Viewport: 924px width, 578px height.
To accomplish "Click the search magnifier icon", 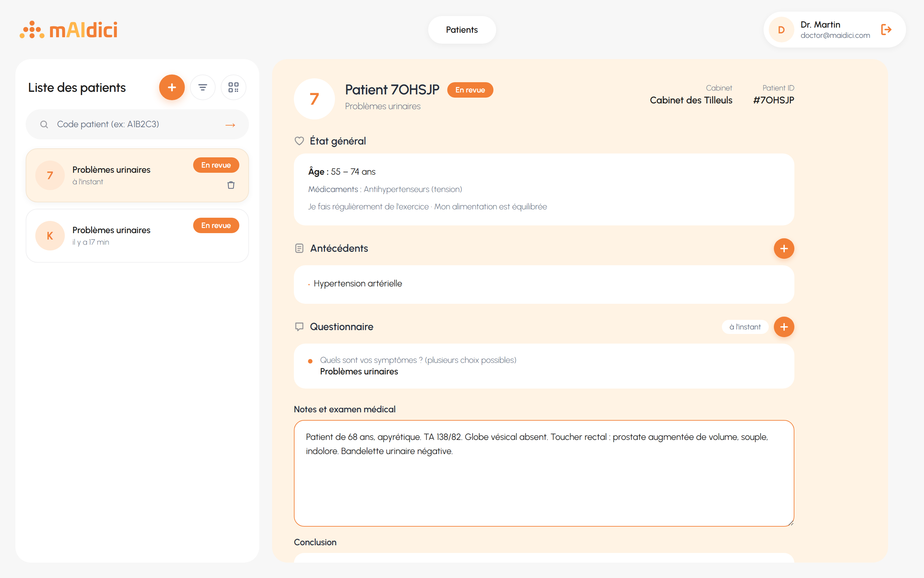I will point(44,125).
